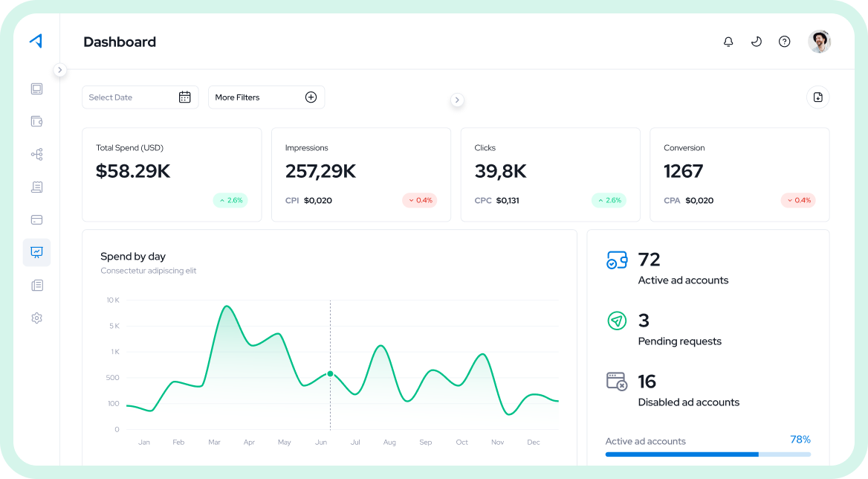
Task: Expand the sidebar with the chevron
Action: (59, 70)
